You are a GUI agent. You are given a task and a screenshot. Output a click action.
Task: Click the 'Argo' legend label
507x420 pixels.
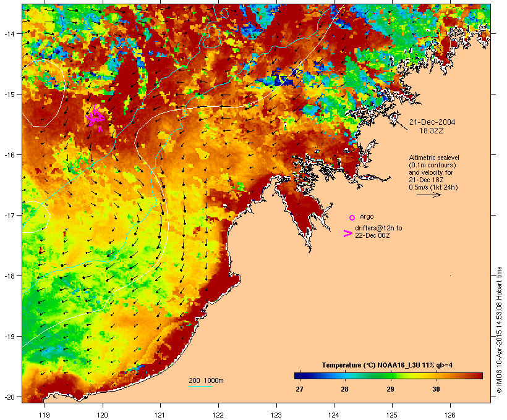(367, 216)
